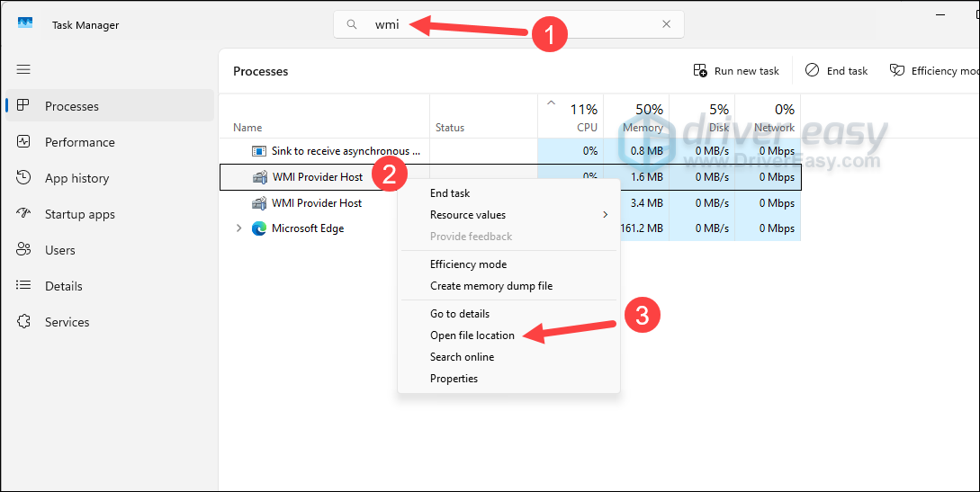Select Go to details in context menu
980x492 pixels.
pyautogui.click(x=508, y=314)
